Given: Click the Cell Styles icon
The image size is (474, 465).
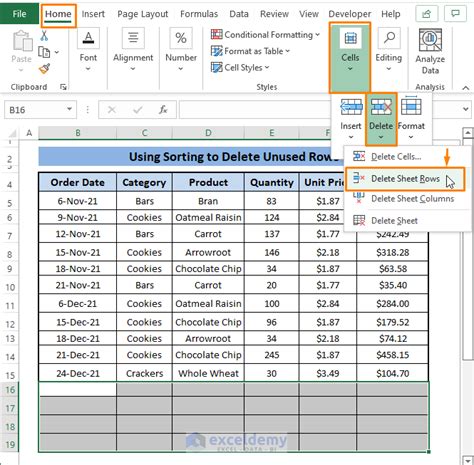Looking at the screenshot, I should pyautogui.click(x=217, y=67).
